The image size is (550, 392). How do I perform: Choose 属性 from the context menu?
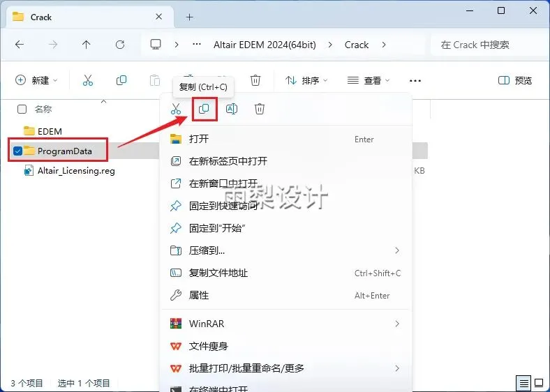pyautogui.click(x=286, y=295)
